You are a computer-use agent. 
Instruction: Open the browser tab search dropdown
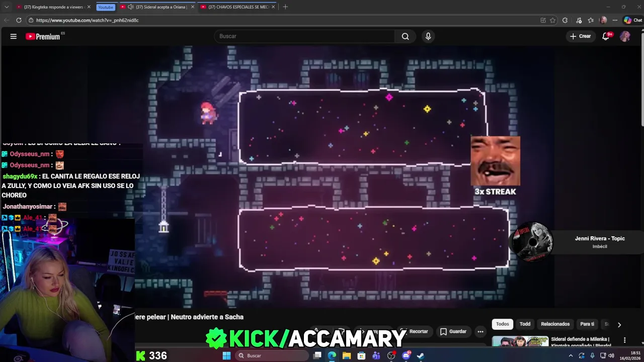point(7,7)
